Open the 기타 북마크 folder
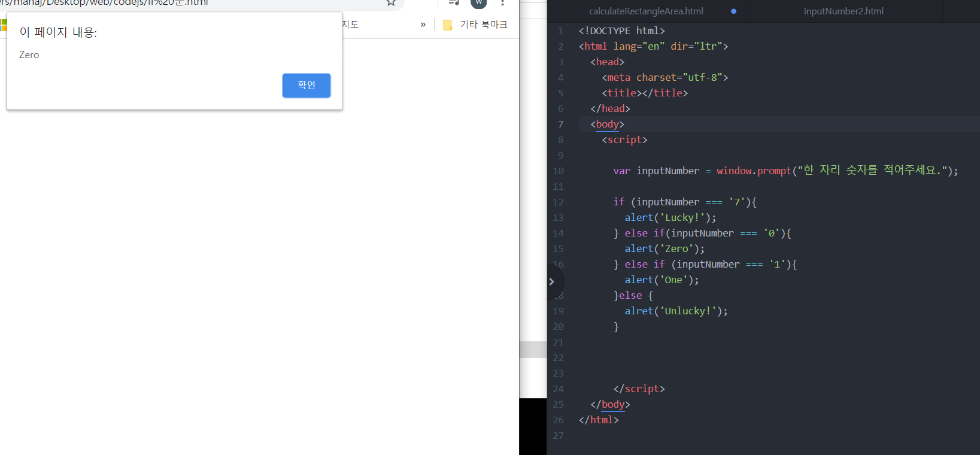 [x=475, y=25]
